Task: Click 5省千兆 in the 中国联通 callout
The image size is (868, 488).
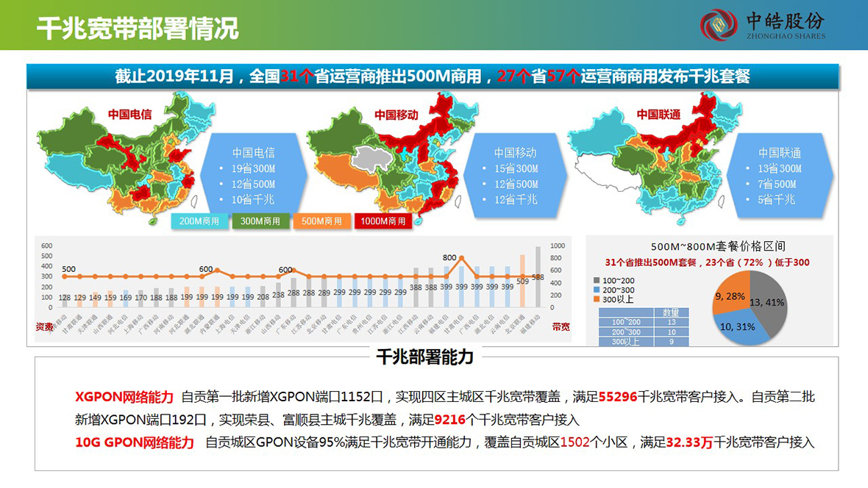Action: [776, 200]
